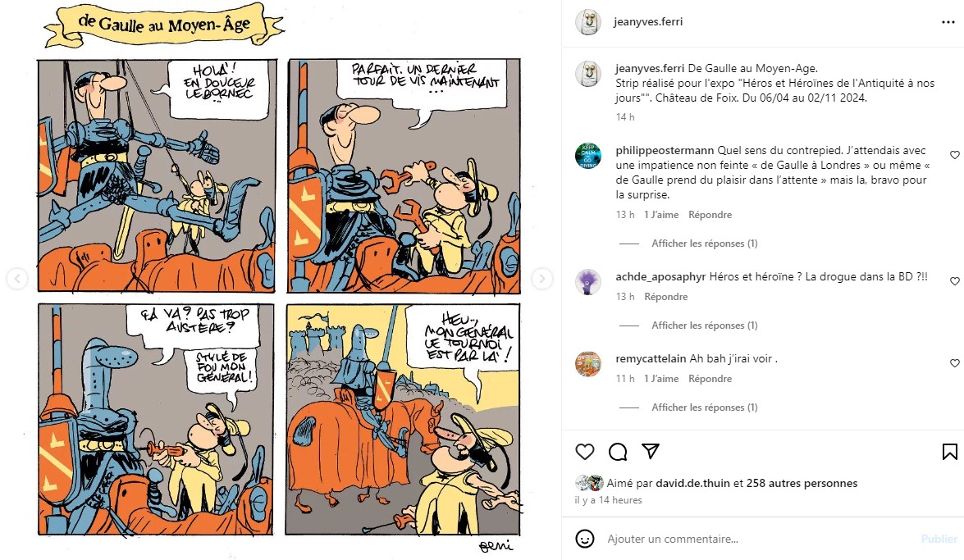Share post using the paper plane icon
The width and height of the screenshot is (964, 560).
[x=651, y=451]
